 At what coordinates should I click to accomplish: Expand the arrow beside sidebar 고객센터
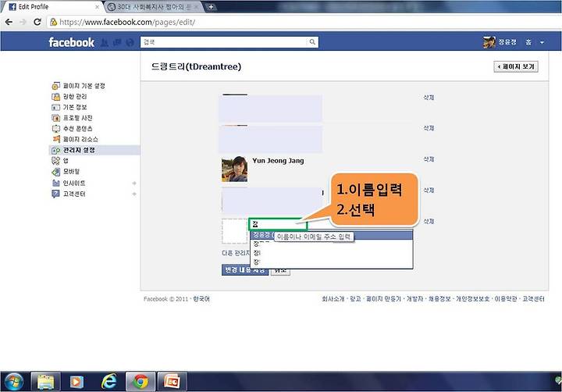coord(134,194)
